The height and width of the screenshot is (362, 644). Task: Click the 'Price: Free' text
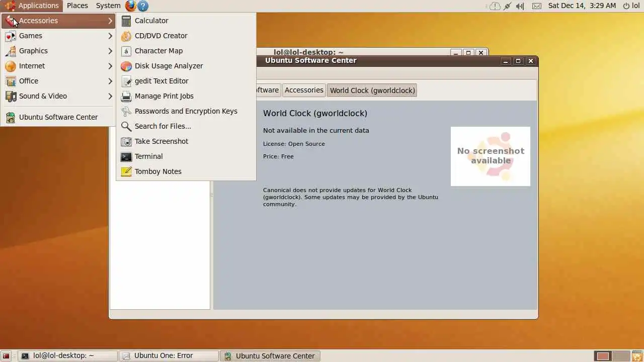[278, 156]
